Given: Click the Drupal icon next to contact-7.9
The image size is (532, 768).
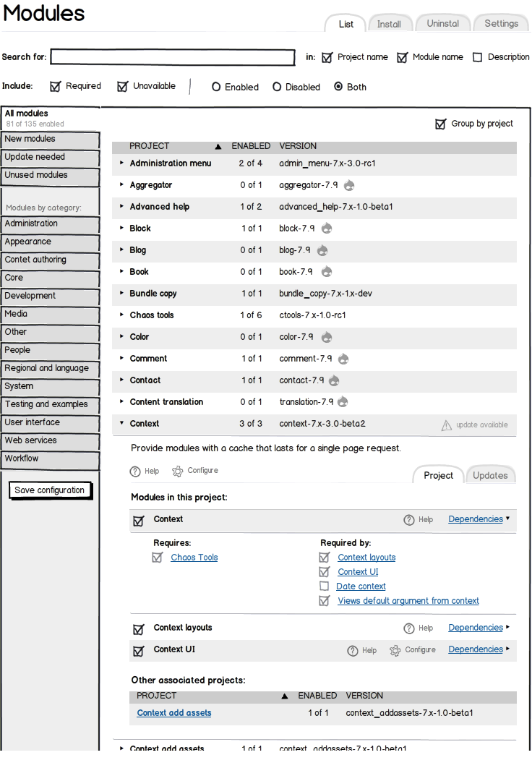Looking at the screenshot, I should click(x=334, y=380).
